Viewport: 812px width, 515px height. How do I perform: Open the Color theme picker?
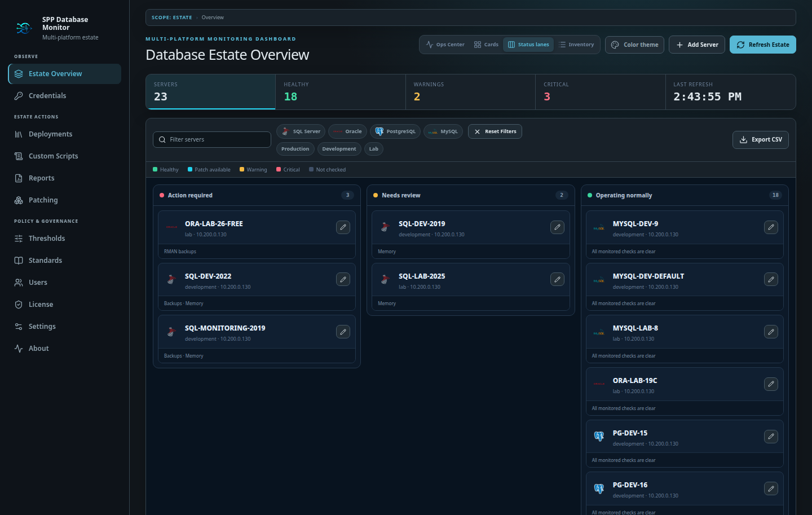point(634,45)
